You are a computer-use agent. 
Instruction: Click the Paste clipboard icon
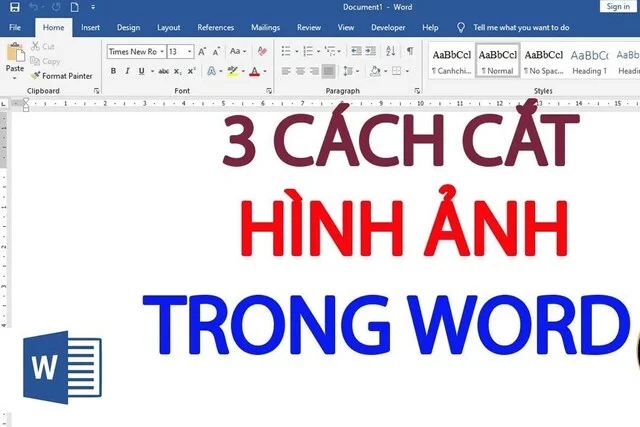point(16,53)
